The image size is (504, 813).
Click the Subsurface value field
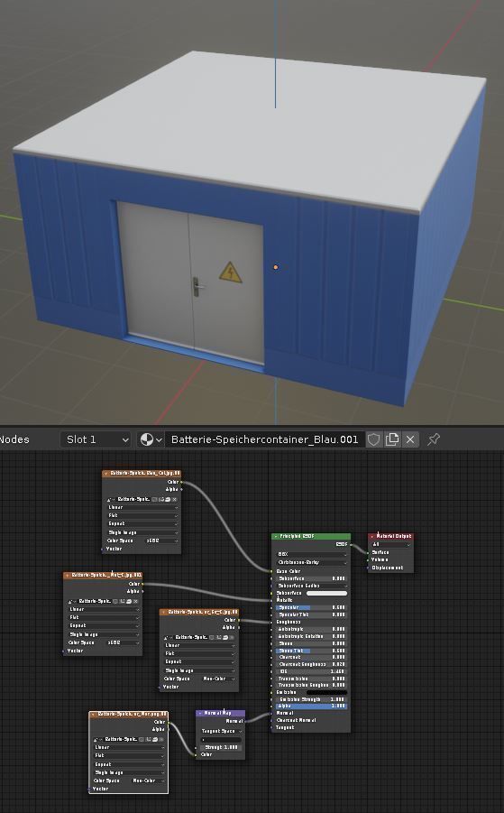(311, 578)
